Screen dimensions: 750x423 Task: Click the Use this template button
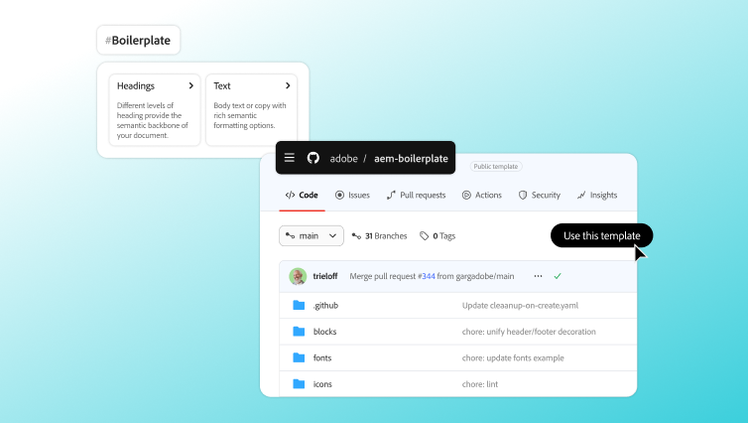tap(601, 236)
